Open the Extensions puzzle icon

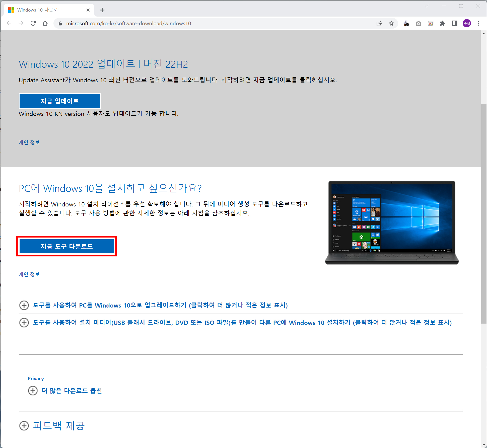pos(442,23)
